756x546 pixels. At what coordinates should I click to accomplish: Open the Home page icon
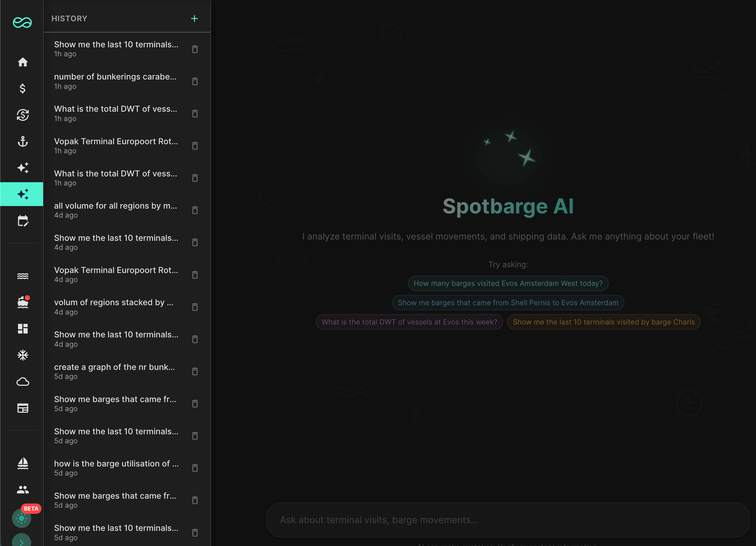[23, 62]
